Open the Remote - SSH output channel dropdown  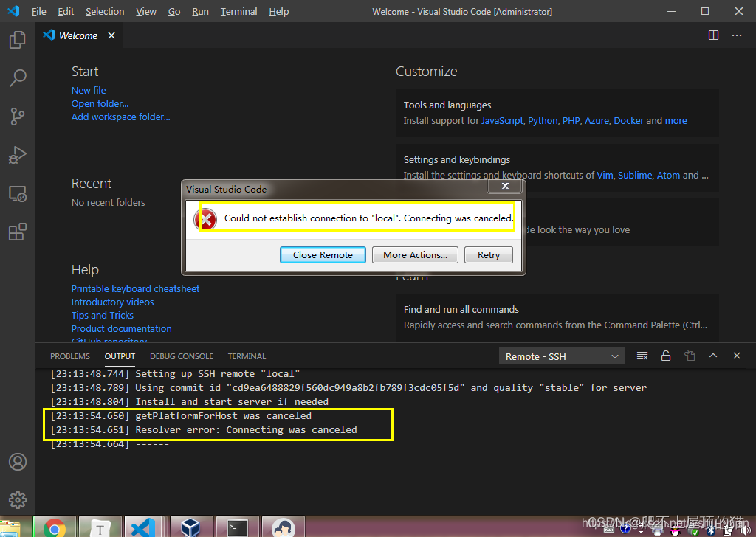click(562, 356)
